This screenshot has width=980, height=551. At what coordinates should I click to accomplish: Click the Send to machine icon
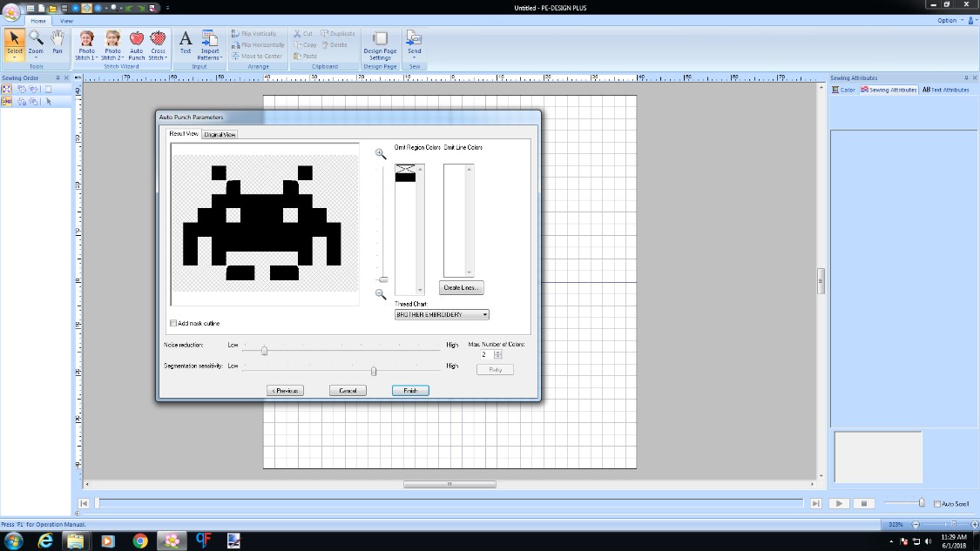[415, 38]
